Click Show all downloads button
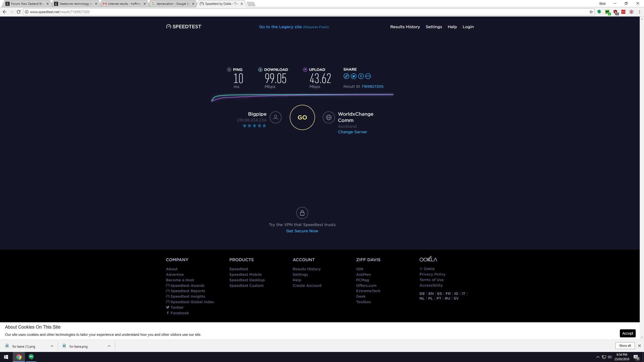Image resolution: width=644 pixels, height=362 pixels. point(625,346)
